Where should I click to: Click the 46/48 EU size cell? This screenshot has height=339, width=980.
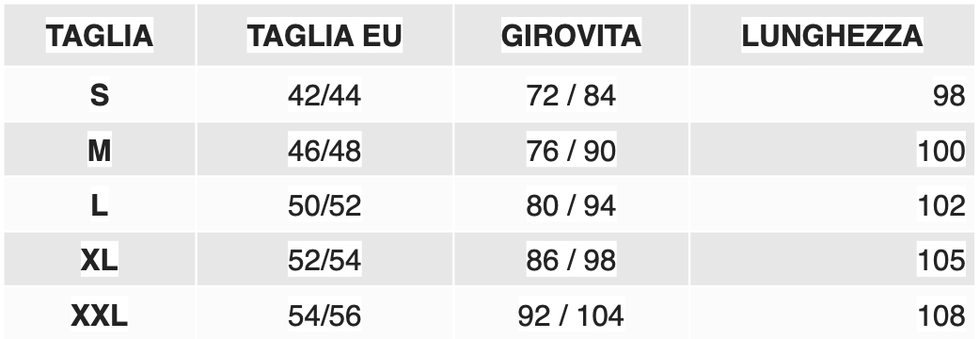coord(324,151)
